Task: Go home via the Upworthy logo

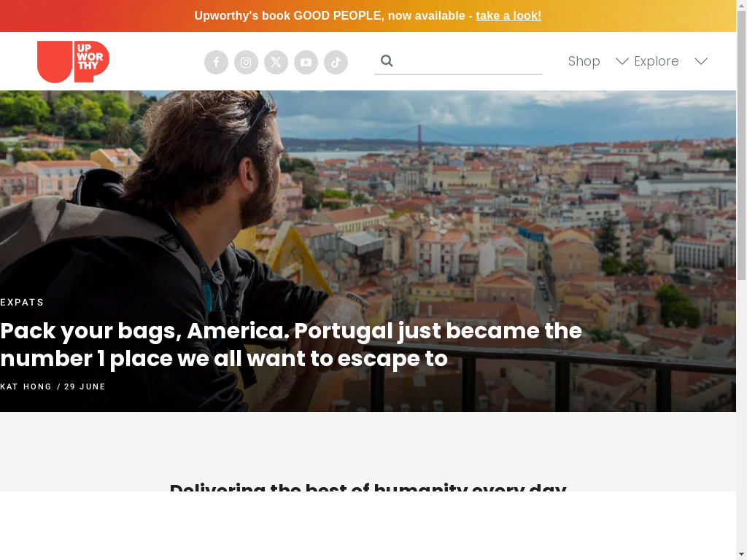Action: [74, 62]
